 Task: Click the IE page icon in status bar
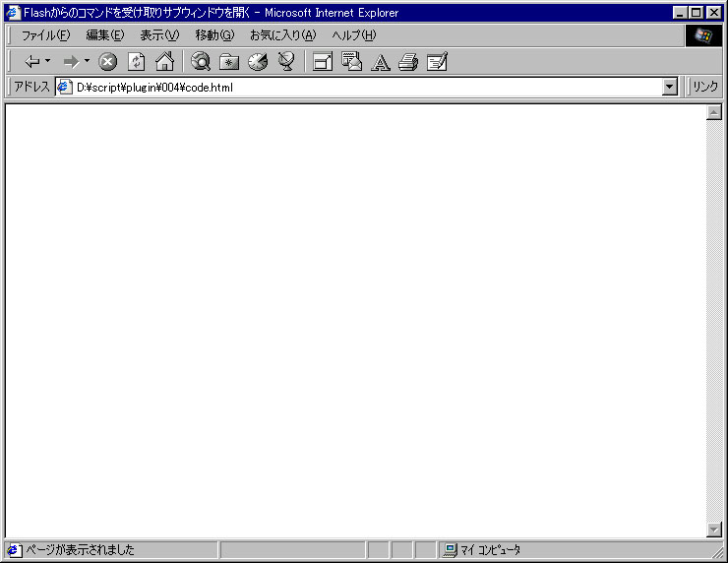14,550
